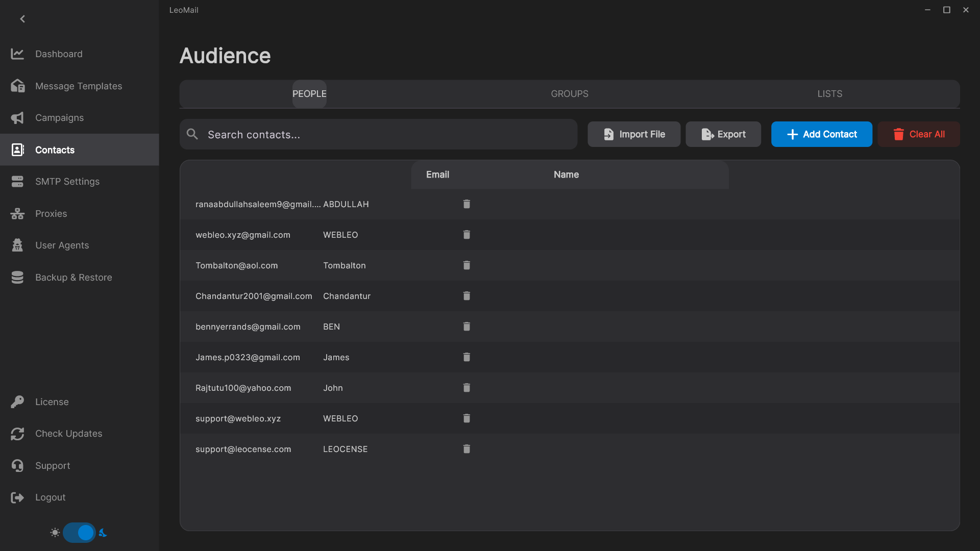
Task: Select Contacts in the sidebar
Action: coord(79,149)
